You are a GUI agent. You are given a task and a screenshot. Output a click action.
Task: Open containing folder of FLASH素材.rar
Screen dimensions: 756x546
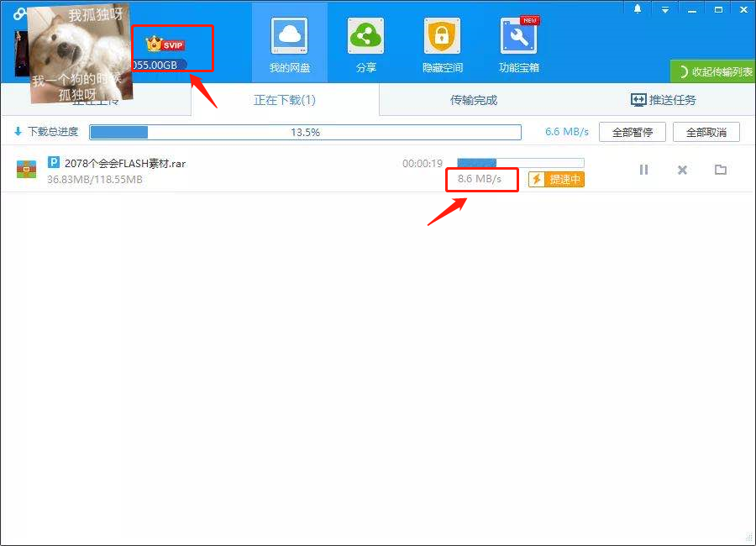[x=721, y=170]
